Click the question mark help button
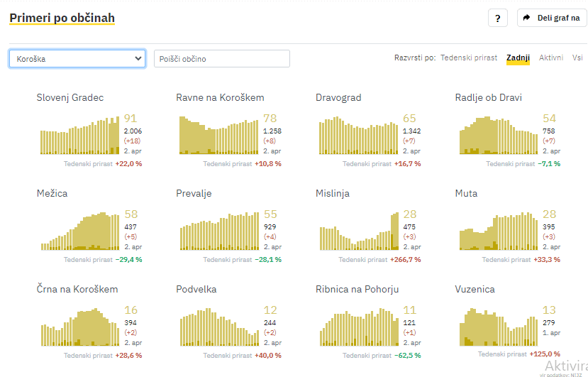 [497, 18]
